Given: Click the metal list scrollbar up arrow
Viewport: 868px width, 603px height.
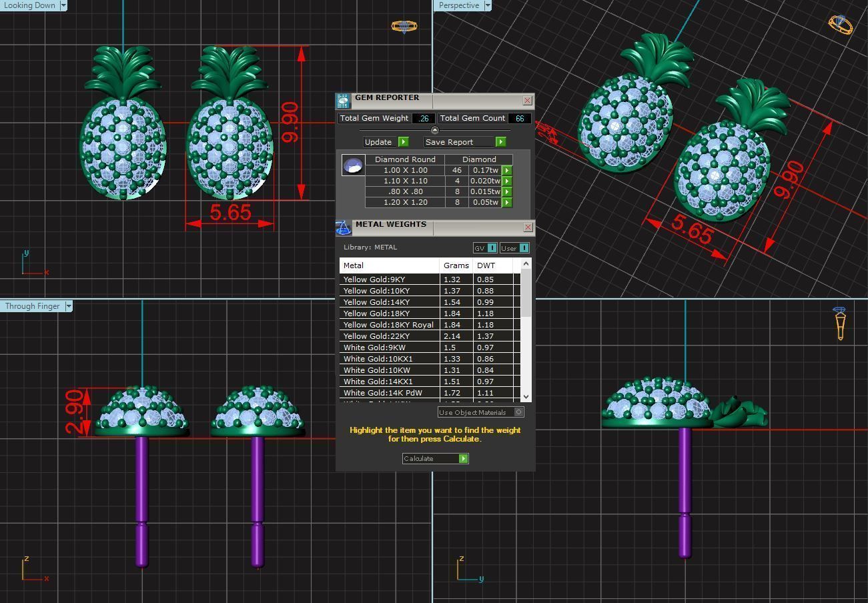Looking at the screenshot, I should pyautogui.click(x=526, y=263).
